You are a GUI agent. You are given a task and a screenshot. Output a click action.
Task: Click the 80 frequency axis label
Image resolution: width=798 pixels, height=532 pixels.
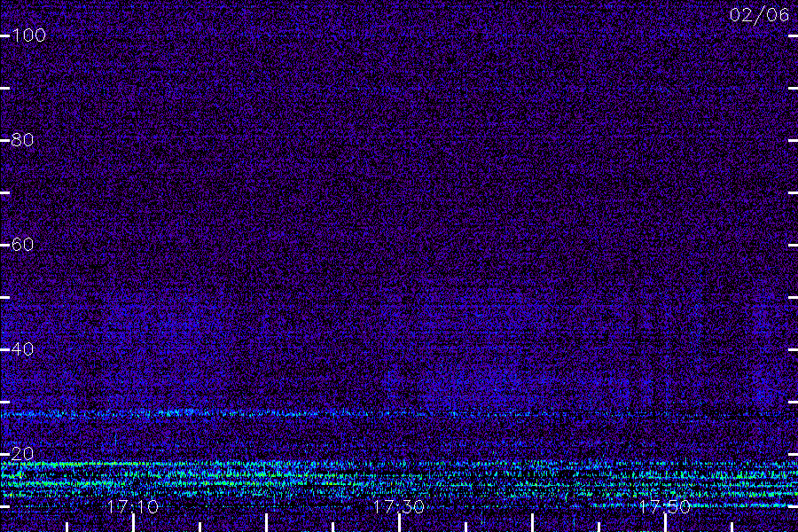point(22,140)
